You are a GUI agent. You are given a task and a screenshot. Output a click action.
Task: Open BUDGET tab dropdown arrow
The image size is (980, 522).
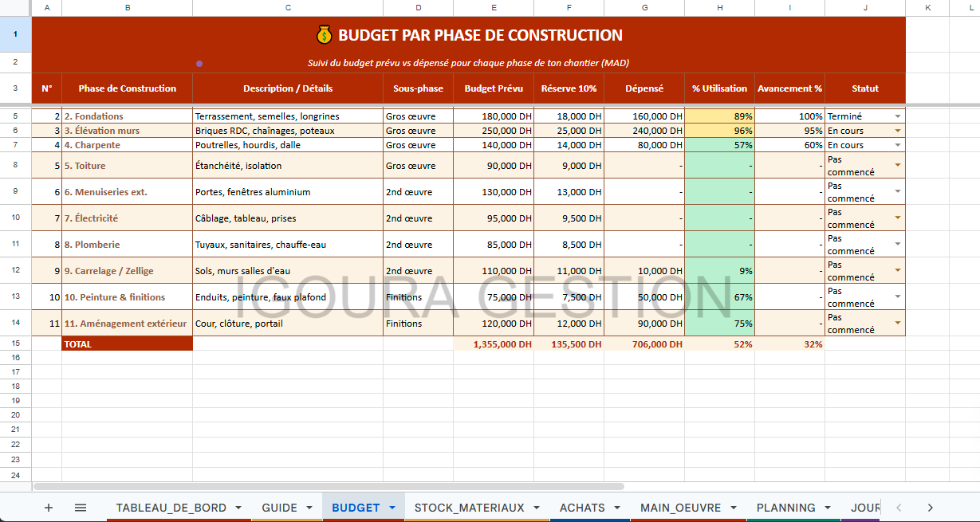[x=392, y=508]
